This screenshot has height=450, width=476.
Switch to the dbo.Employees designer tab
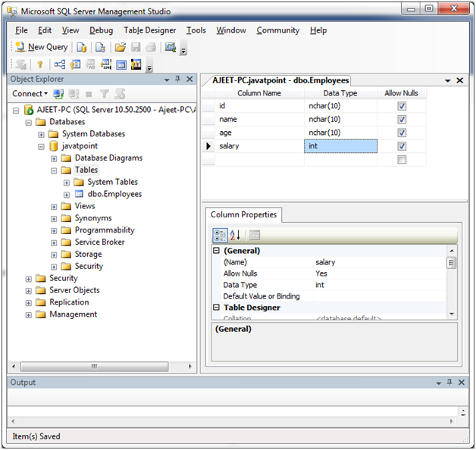coord(280,80)
